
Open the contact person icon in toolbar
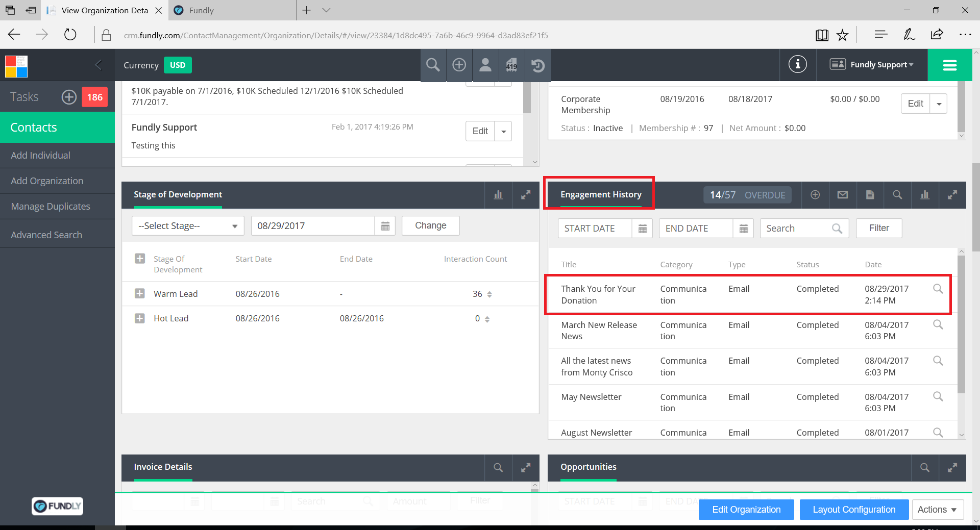tap(485, 65)
